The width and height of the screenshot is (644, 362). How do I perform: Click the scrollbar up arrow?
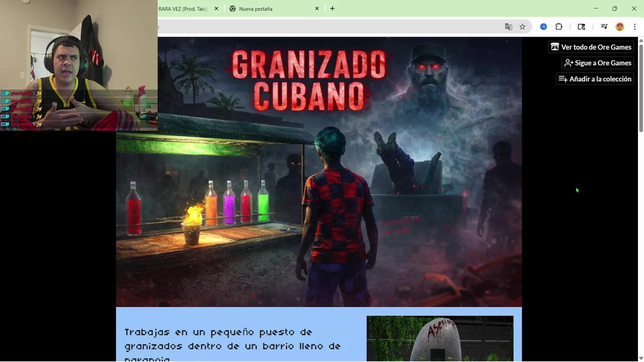(x=641, y=40)
